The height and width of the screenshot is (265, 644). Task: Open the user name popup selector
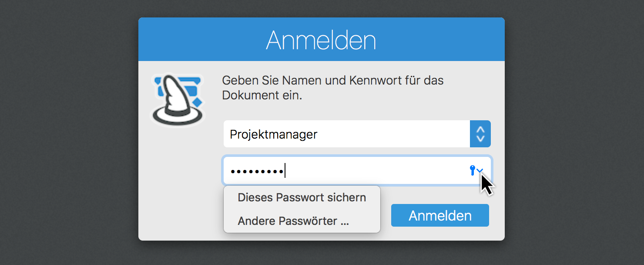coord(480,134)
